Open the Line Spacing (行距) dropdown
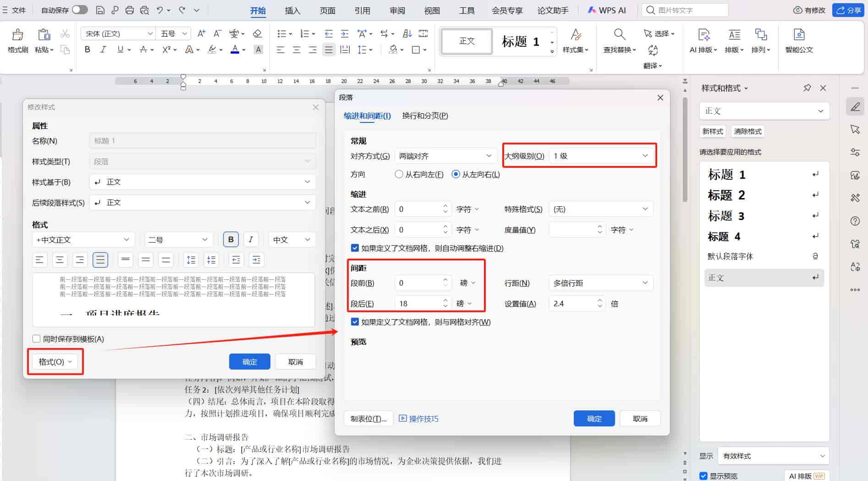This screenshot has width=868, height=481. pos(601,283)
